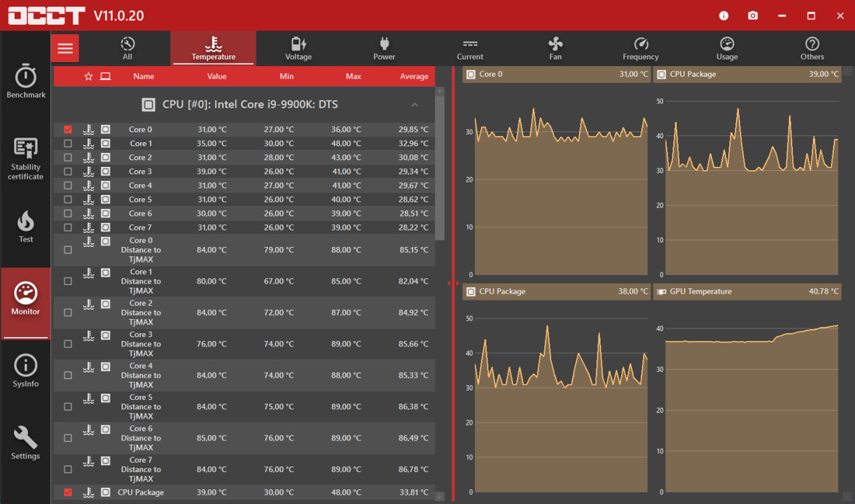Image resolution: width=855 pixels, height=504 pixels.
Task: Switch to the All tab
Action: pos(127,48)
